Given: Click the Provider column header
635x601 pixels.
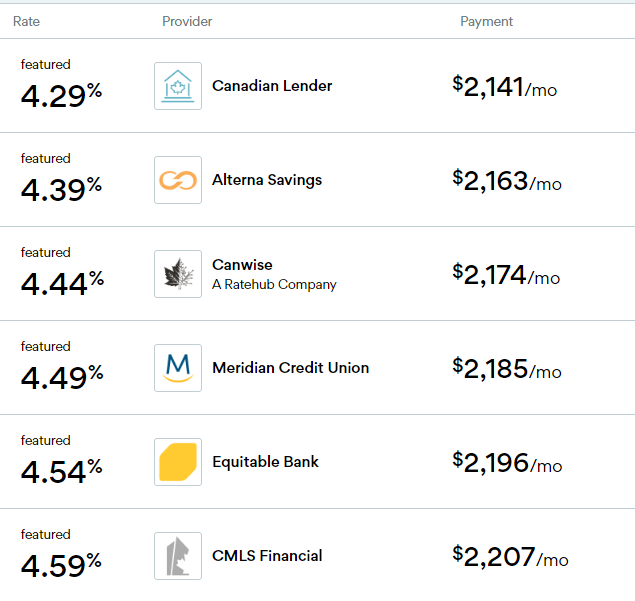Looking at the screenshot, I should (187, 21).
